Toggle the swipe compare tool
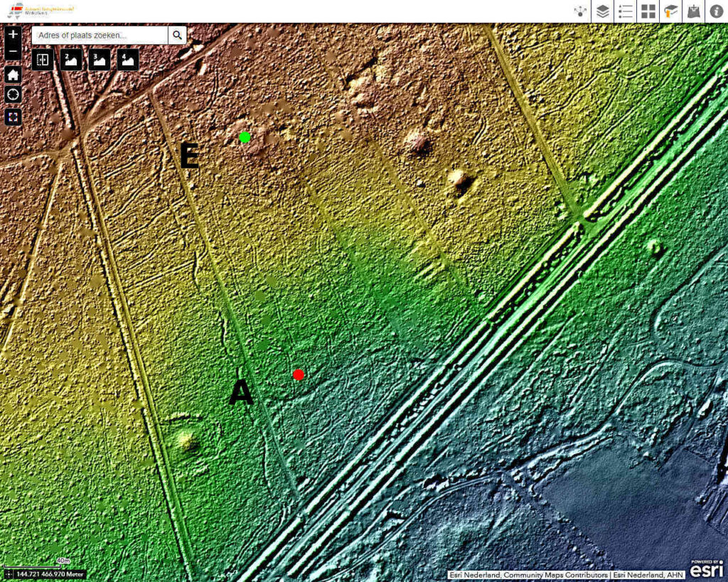 [x=43, y=60]
